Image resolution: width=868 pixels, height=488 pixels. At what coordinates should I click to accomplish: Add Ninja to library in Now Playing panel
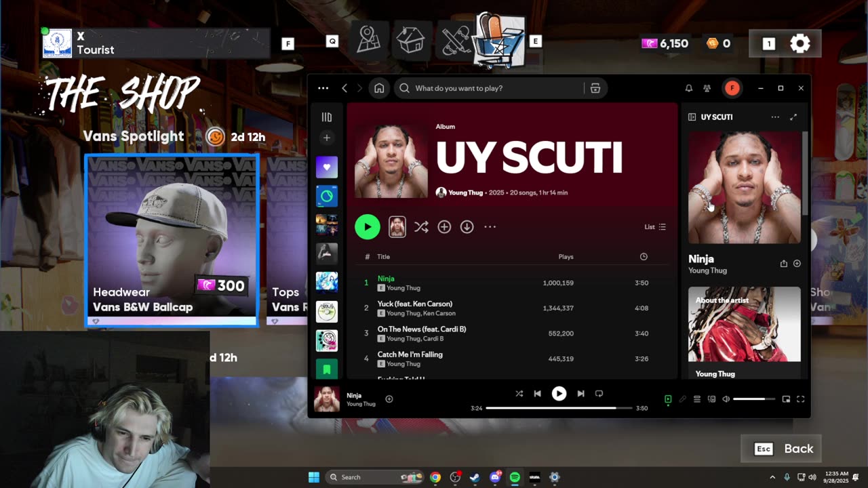pyautogui.click(x=797, y=264)
